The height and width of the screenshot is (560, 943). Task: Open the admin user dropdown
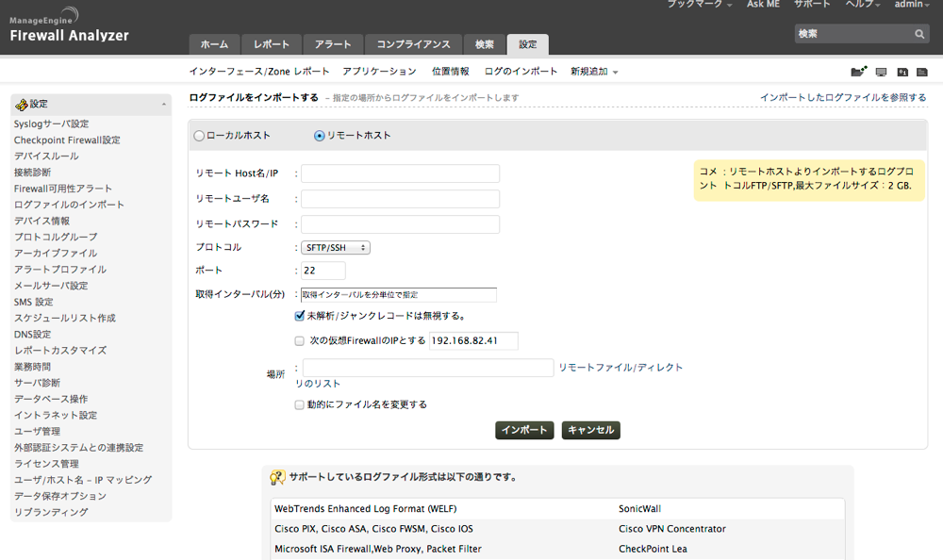point(912,4)
